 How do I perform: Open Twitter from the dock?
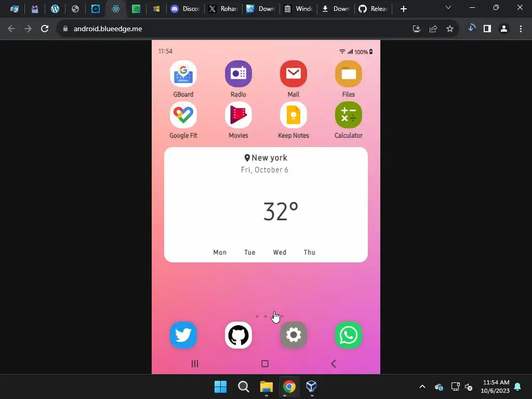click(x=183, y=335)
